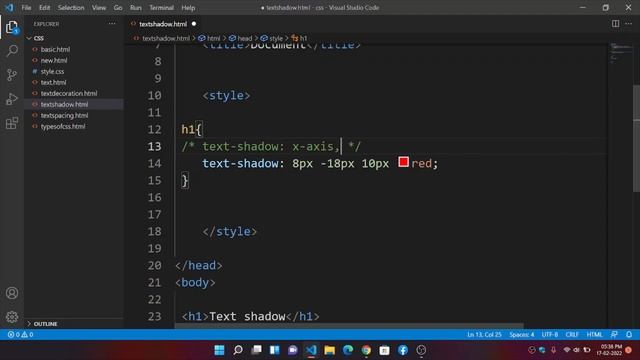Open Windows taskbar search
Screen dimensions: 640x360
coord(238,350)
